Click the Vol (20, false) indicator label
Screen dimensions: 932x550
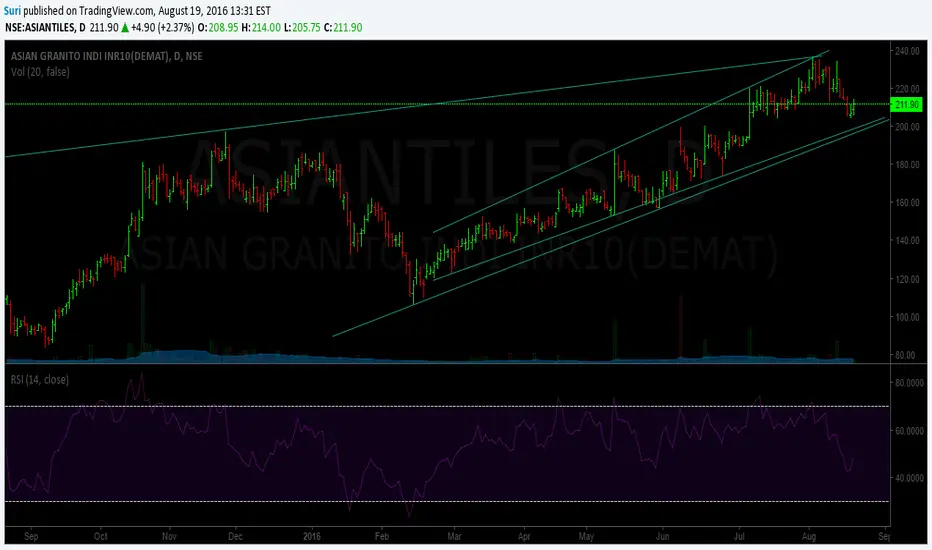coord(40,72)
